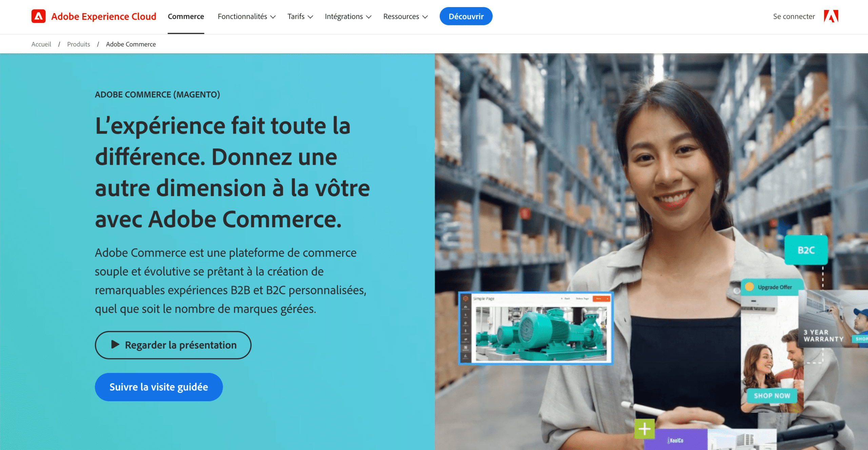Open the Ressources dropdown menu
The image size is (868, 450).
(x=406, y=16)
